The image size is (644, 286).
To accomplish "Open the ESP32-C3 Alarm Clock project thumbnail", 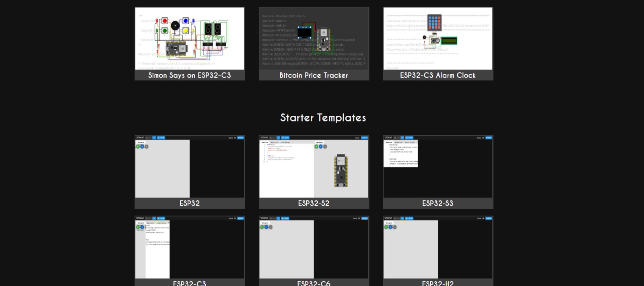I will tap(438, 39).
